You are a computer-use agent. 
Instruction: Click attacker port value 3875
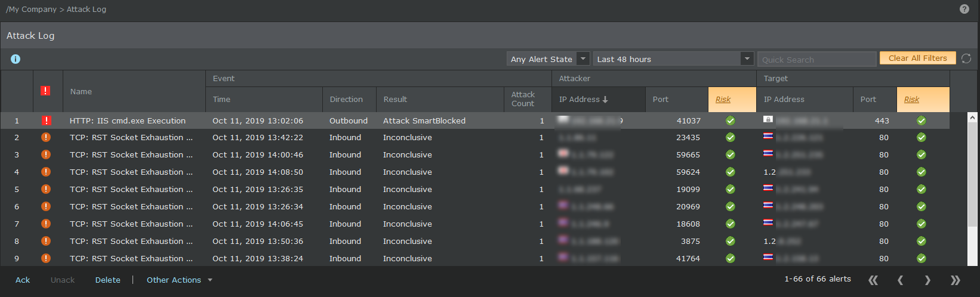[x=690, y=241]
